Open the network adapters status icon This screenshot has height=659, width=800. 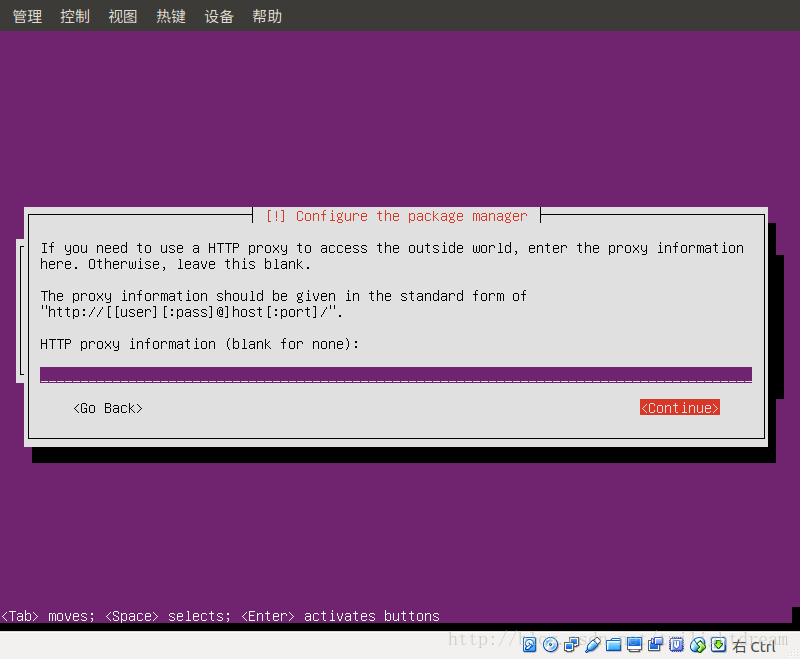coord(572,645)
